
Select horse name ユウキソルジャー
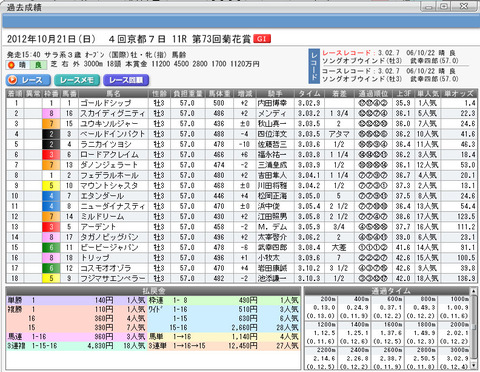tap(109, 124)
